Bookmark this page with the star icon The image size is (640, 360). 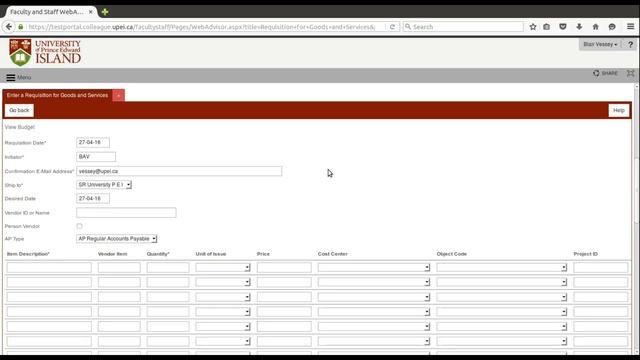533,27
